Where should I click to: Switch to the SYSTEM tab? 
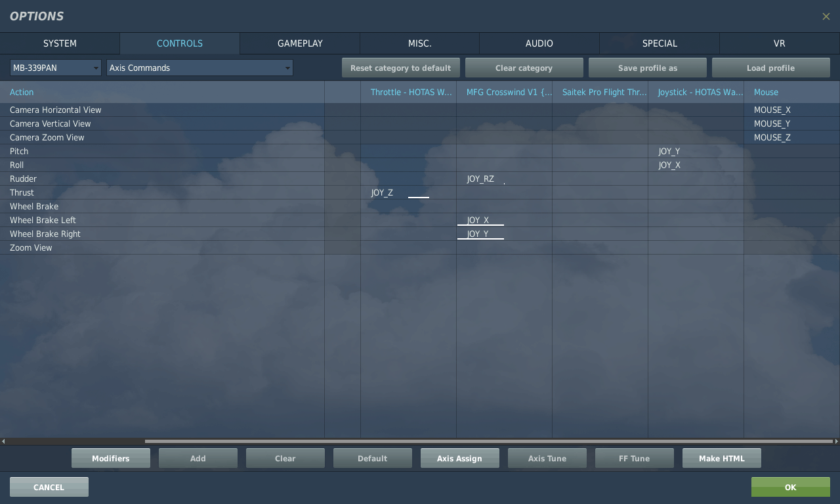60,43
